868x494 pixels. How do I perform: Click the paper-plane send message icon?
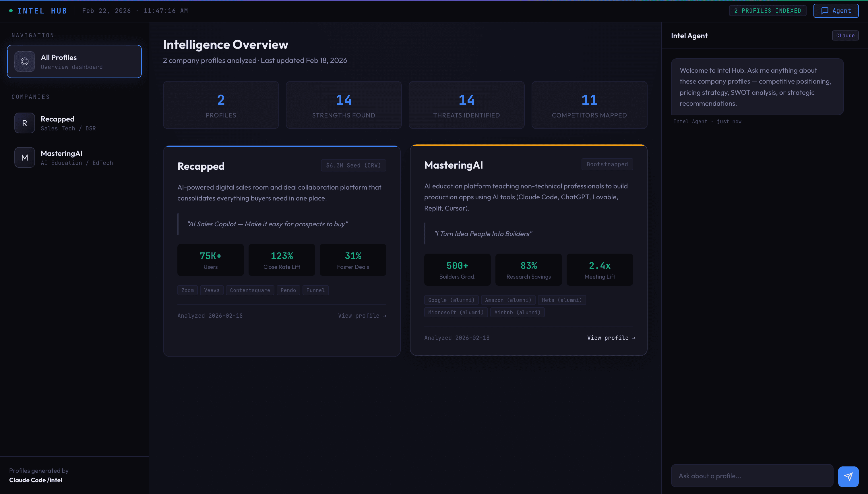pyautogui.click(x=848, y=476)
